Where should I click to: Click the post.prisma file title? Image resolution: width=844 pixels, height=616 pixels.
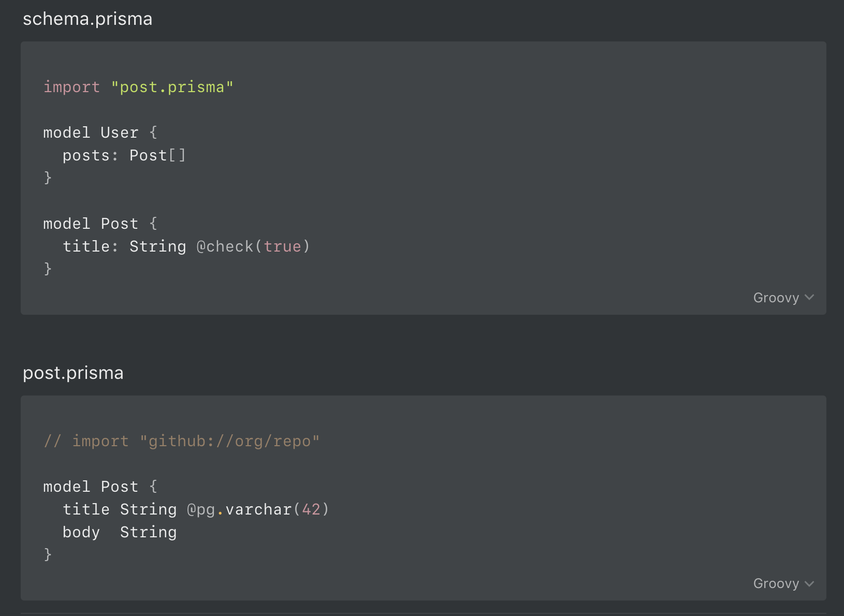tap(72, 373)
